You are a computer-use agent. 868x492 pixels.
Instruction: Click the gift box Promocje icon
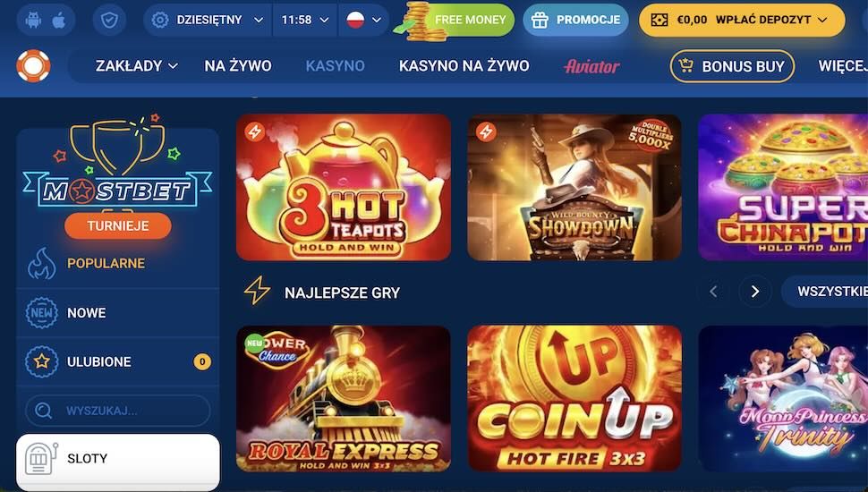[540, 20]
